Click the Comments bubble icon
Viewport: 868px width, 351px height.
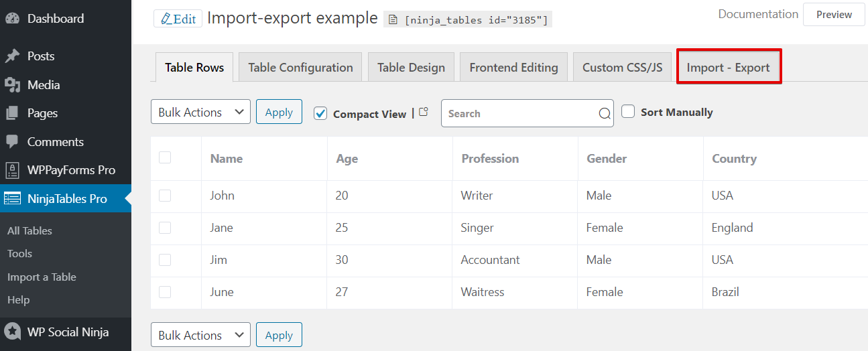[x=12, y=142]
